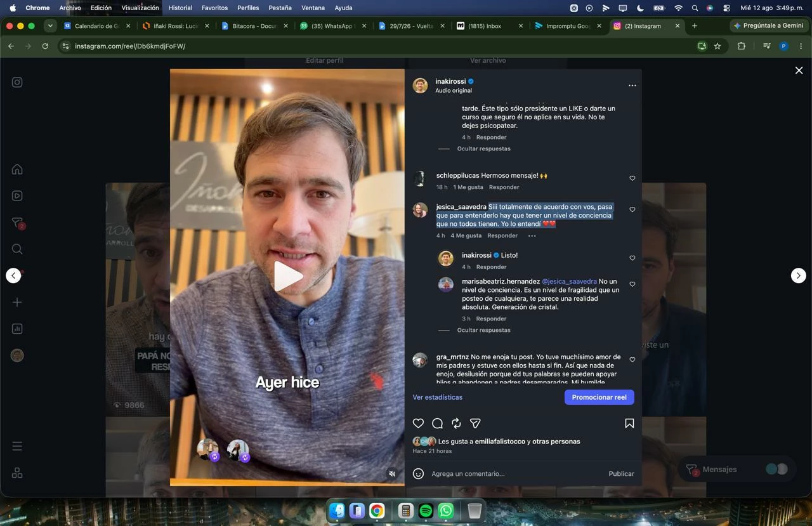
Task: Open WhatsApp from the Dock
Action: (x=446, y=511)
